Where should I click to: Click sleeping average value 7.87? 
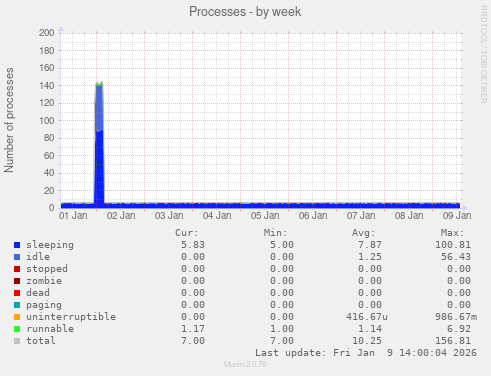click(x=370, y=245)
